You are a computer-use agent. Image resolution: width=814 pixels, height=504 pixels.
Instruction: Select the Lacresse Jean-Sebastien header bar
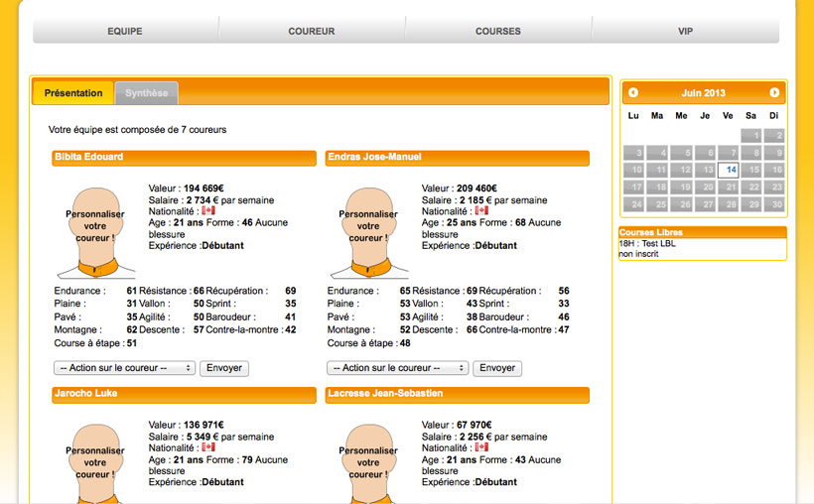pos(457,394)
